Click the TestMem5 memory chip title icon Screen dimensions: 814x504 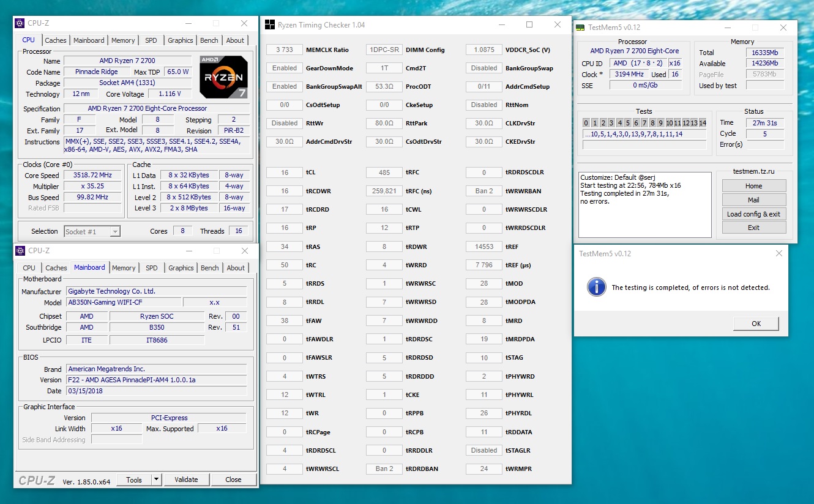580,28
